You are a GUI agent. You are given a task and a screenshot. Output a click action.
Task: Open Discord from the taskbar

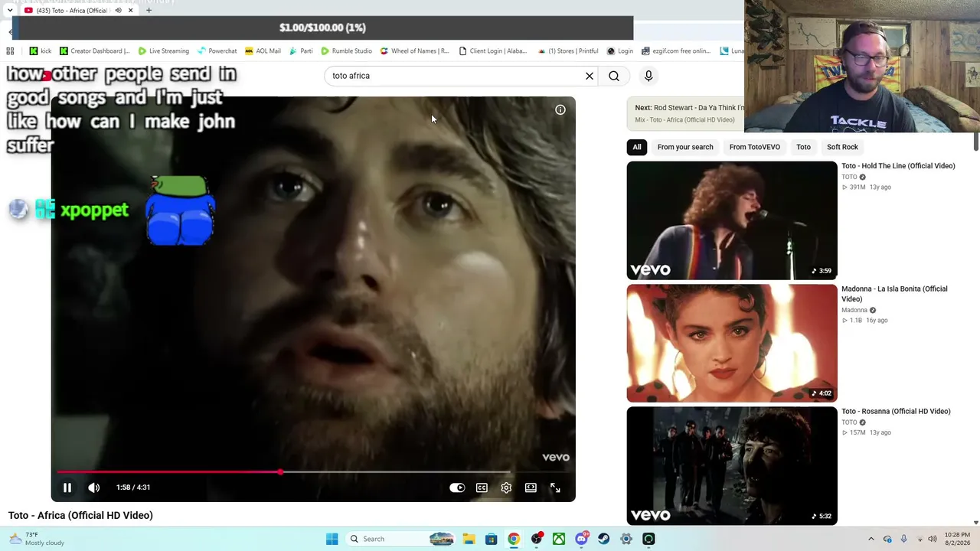point(582,539)
